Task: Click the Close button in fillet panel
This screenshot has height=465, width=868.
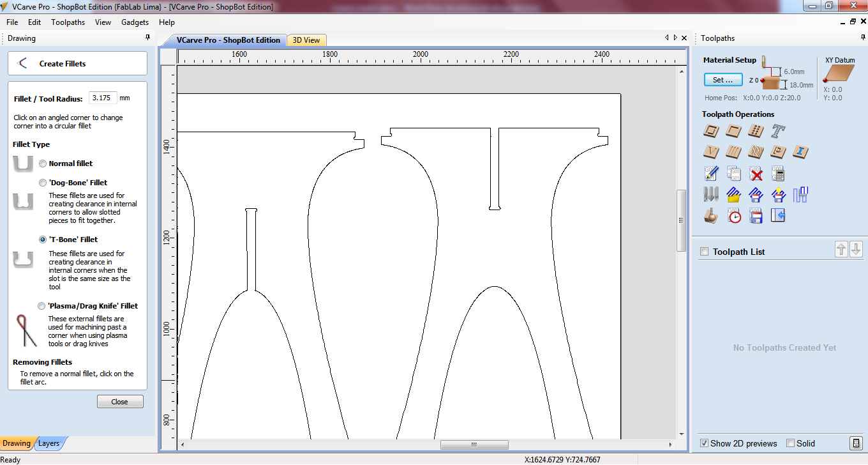Action: coord(120,402)
